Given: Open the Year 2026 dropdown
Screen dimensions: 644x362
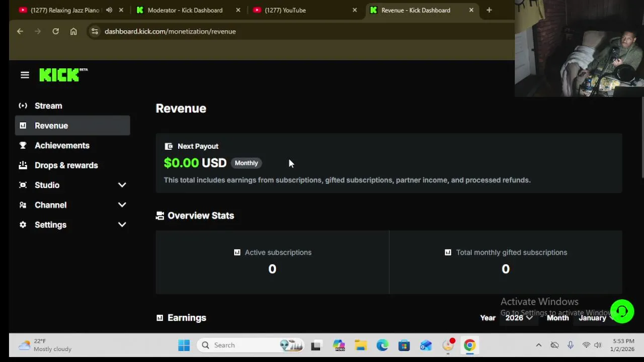Looking at the screenshot, I should tap(519, 318).
